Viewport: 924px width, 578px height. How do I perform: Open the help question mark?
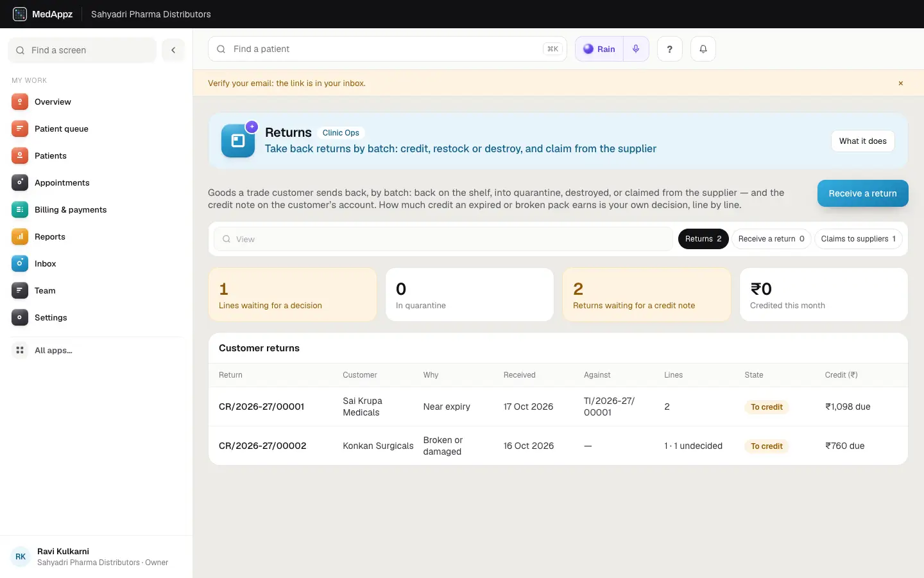pyautogui.click(x=670, y=49)
